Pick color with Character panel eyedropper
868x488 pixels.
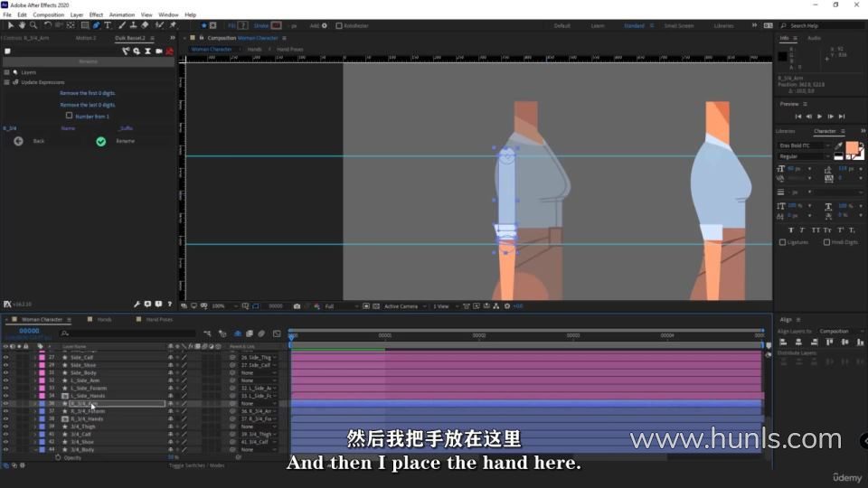click(x=839, y=145)
